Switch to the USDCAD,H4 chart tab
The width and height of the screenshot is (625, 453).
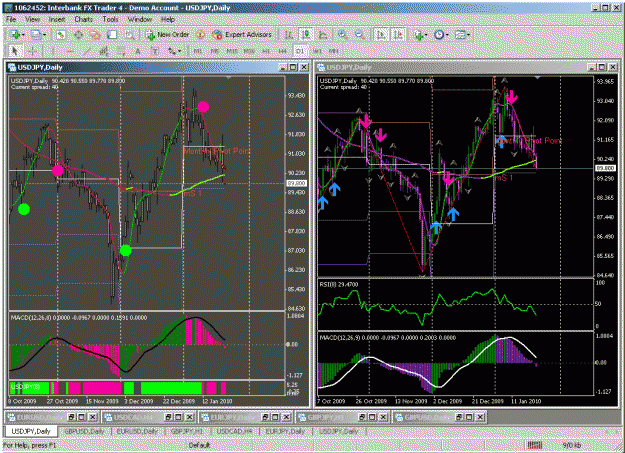234,431
